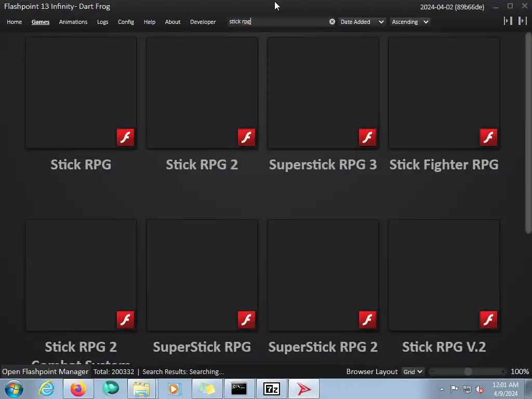Open the Config page
The image size is (532, 399).
click(126, 22)
